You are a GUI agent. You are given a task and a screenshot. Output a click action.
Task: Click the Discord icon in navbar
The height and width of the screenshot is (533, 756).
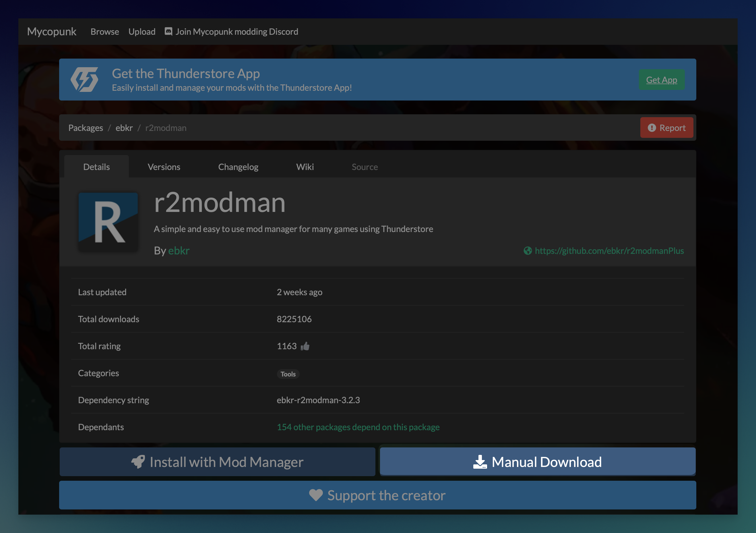[x=168, y=31]
